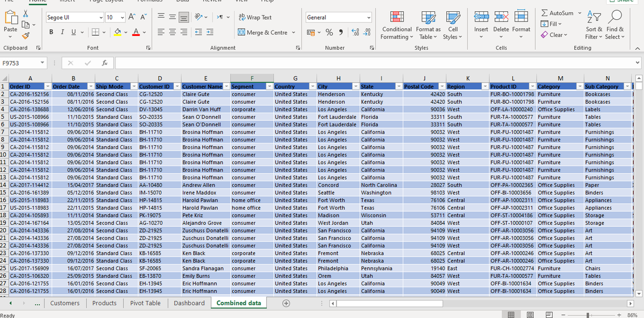Open Conditional Formatting menu
644x318 pixels.
[397, 25]
